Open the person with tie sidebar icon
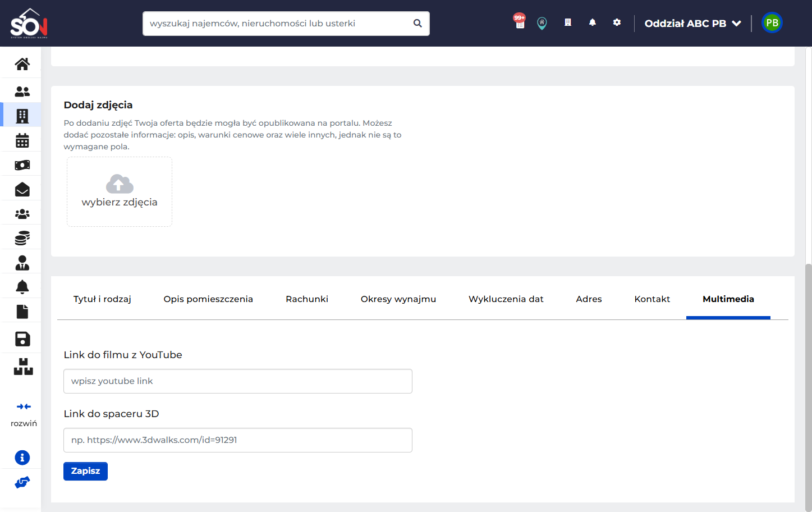812x512 pixels. (22, 263)
